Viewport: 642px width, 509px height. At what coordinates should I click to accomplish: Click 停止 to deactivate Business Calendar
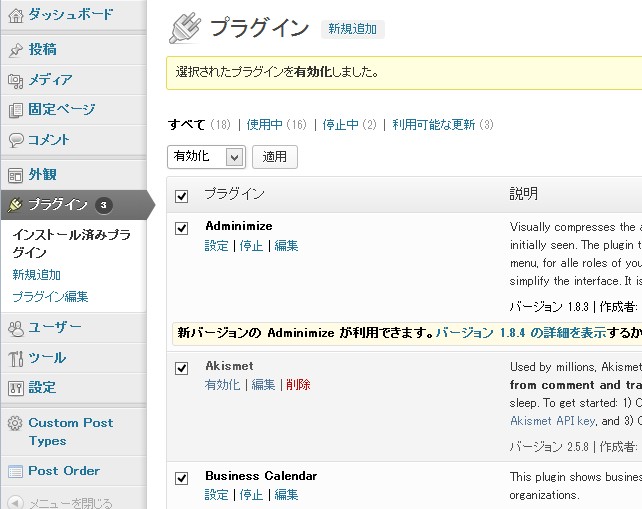pos(251,495)
